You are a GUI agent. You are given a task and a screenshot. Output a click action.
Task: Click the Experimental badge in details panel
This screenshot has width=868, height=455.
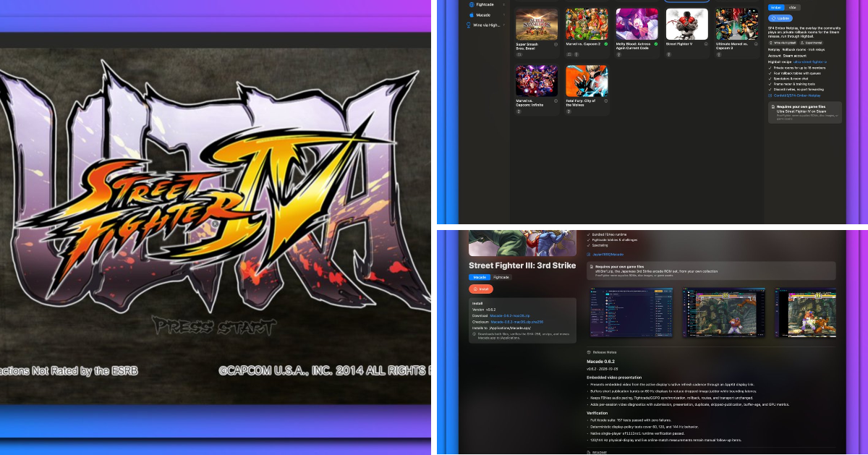(811, 43)
